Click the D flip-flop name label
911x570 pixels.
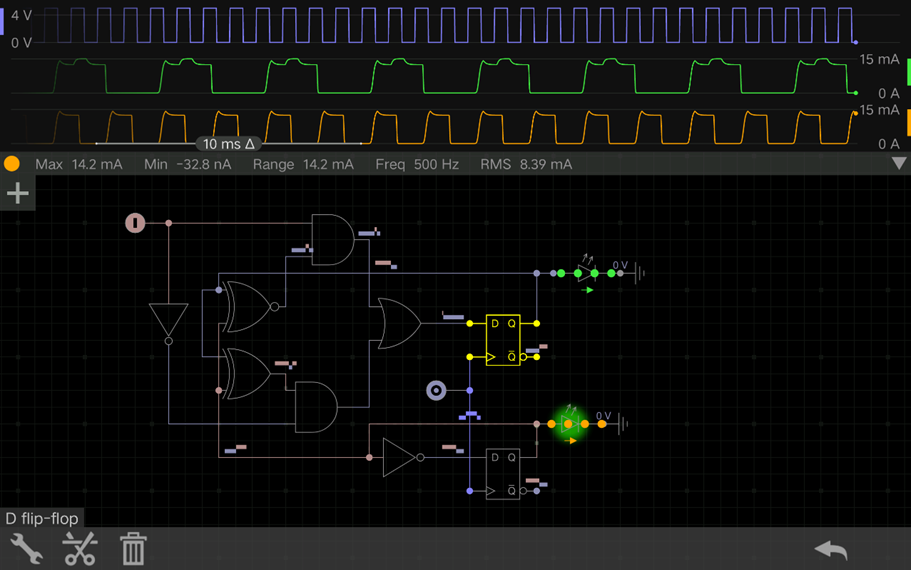point(42,518)
